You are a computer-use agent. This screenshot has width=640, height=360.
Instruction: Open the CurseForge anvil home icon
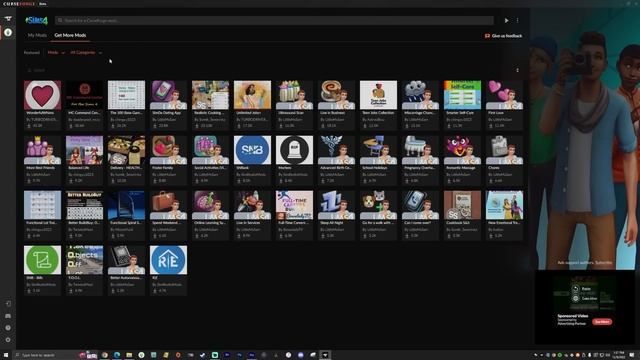pos(8,19)
